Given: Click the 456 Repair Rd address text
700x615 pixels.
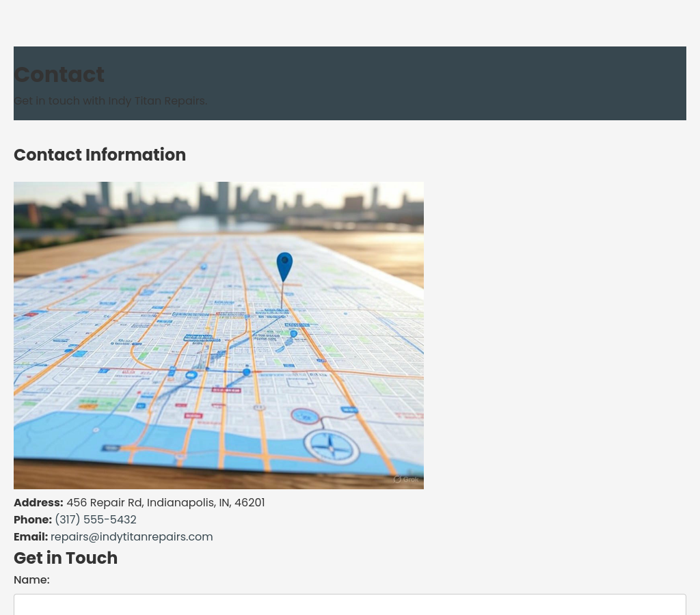Looking at the screenshot, I should click(165, 502).
